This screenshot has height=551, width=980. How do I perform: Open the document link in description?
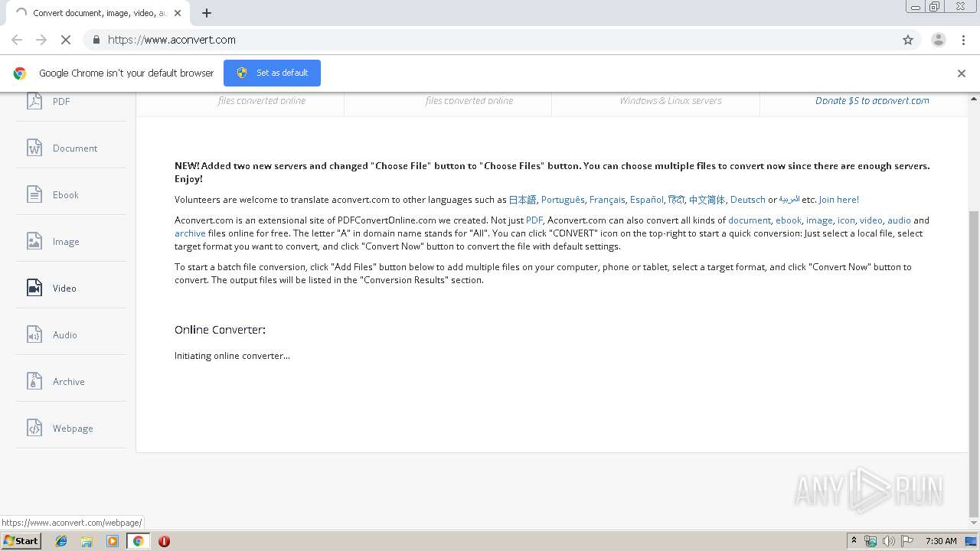[x=750, y=220]
